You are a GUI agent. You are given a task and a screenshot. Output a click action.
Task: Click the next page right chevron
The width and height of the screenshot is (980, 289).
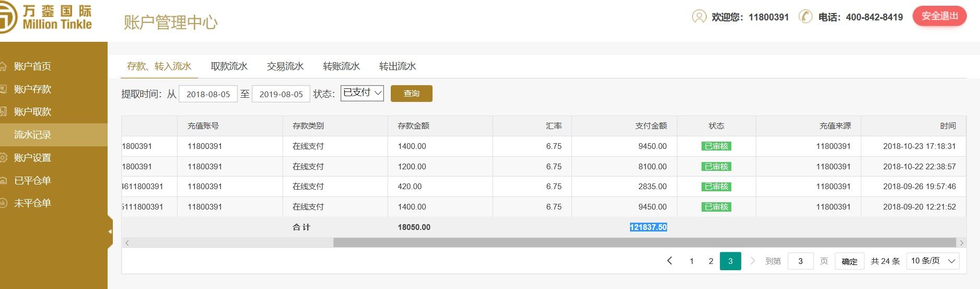point(753,261)
